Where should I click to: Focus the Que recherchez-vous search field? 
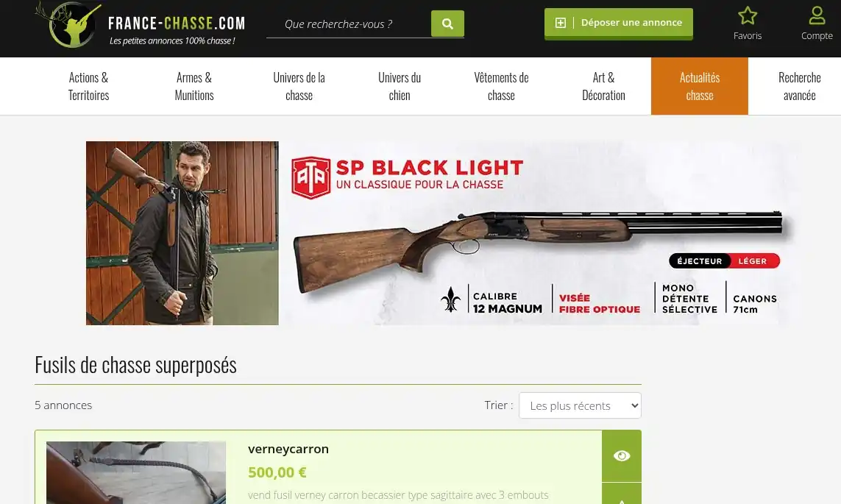[349, 24]
